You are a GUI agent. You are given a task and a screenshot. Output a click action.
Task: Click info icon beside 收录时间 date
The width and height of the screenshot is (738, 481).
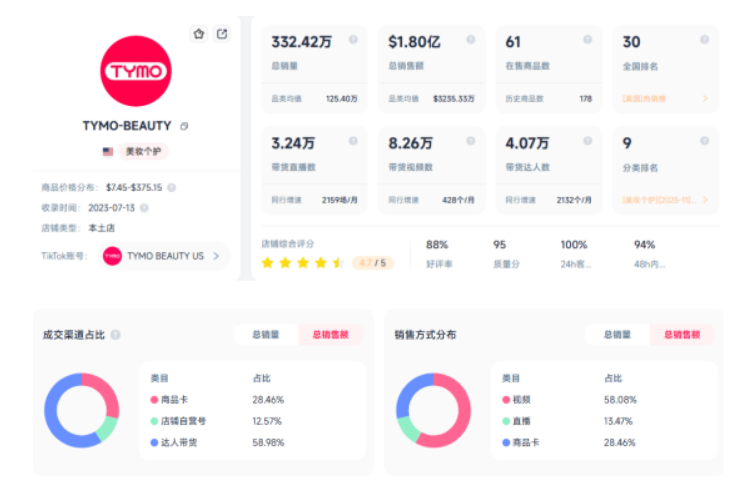click(x=144, y=208)
